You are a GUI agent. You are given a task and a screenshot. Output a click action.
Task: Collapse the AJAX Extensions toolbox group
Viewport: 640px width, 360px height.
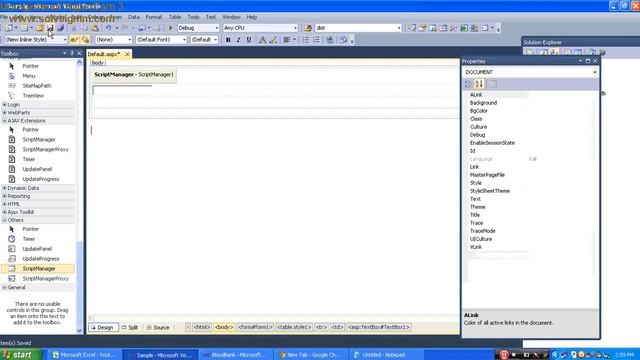(x=4, y=121)
